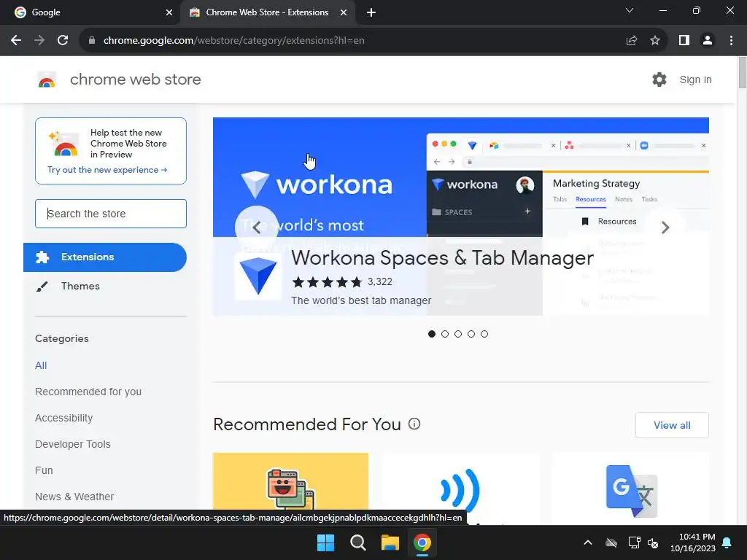Click the network tray icon
Viewport: 747px width, 560px height.
coord(634,542)
